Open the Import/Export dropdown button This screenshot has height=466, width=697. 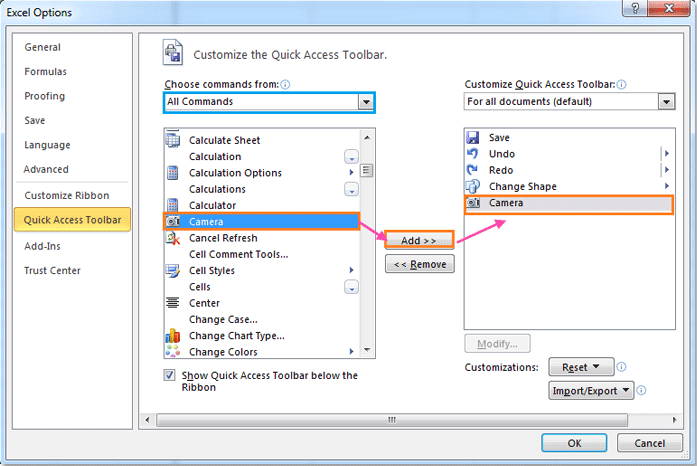pos(592,391)
